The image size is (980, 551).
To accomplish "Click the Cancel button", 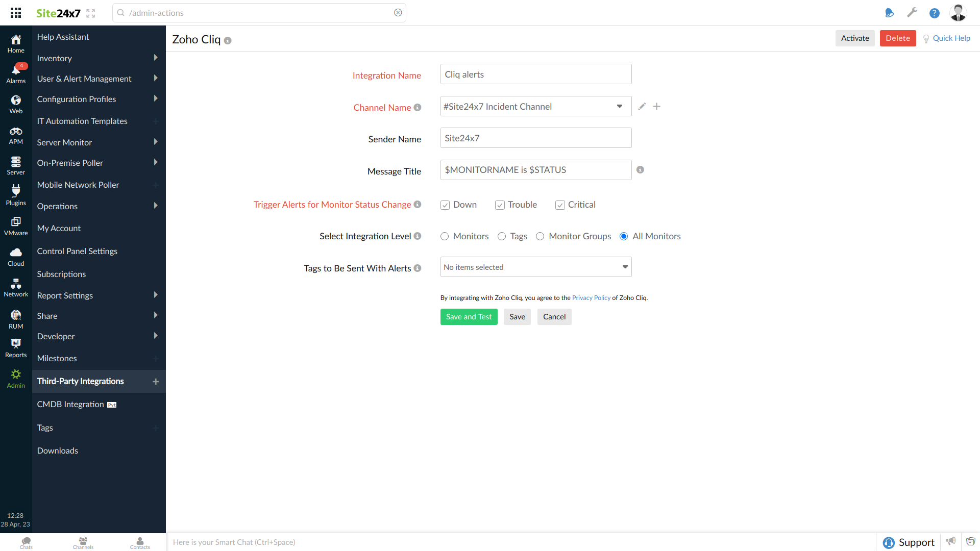I will (x=554, y=317).
